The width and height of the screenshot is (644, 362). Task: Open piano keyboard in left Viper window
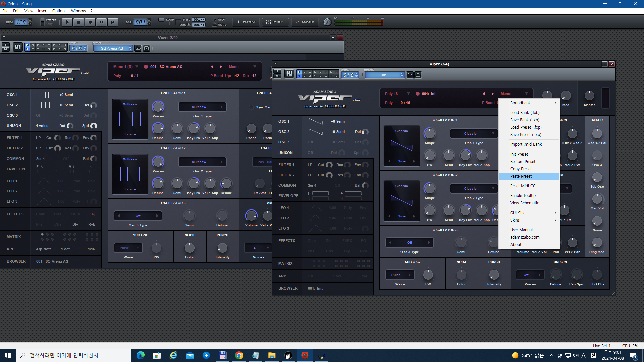click(x=18, y=47)
